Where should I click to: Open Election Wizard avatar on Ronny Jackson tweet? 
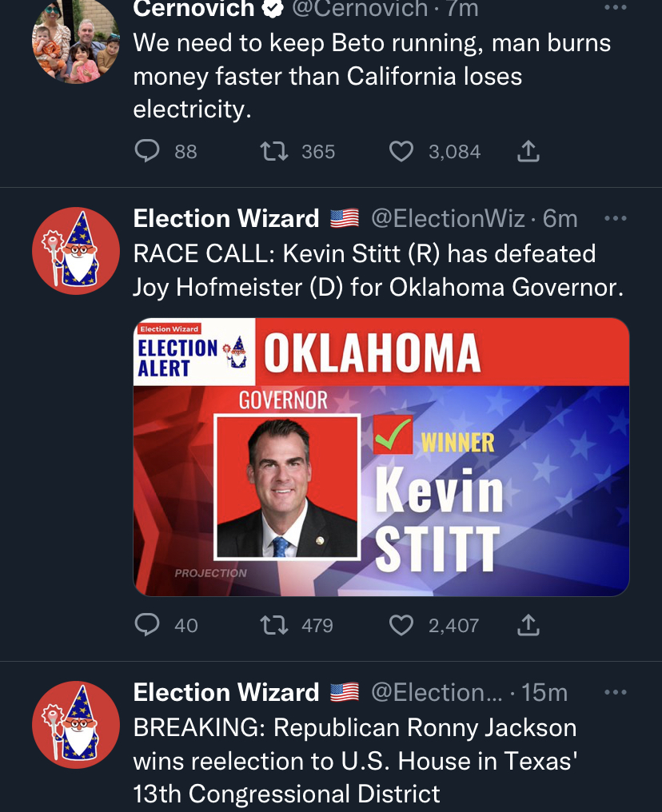coord(76,724)
